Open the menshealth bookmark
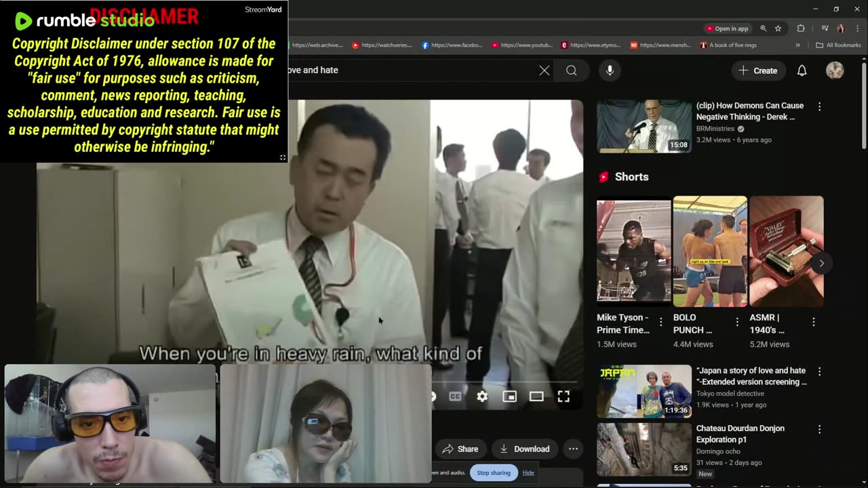The height and width of the screenshot is (488, 868). pyautogui.click(x=661, y=45)
